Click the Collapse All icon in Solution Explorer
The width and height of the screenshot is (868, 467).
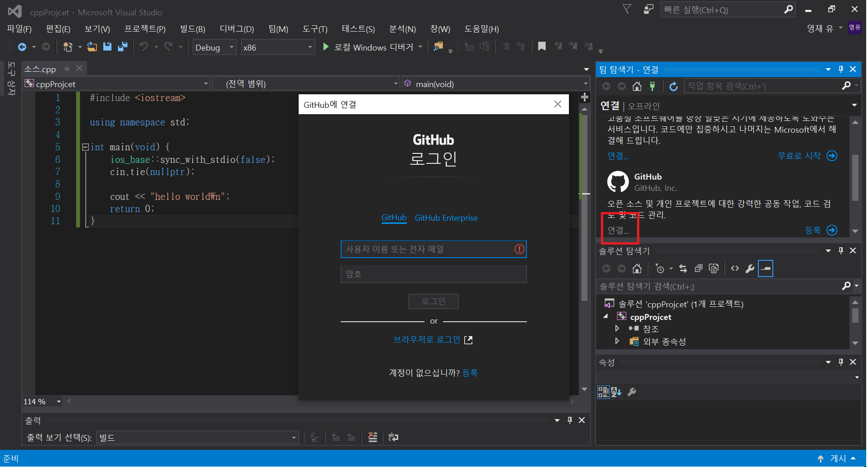pyautogui.click(x=698, y=269)
